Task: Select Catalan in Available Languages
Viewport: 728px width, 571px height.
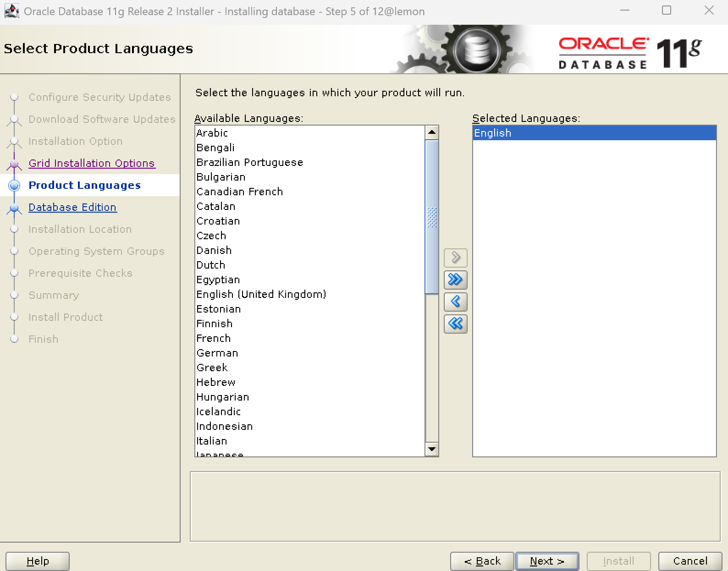Action: (310, 206)
